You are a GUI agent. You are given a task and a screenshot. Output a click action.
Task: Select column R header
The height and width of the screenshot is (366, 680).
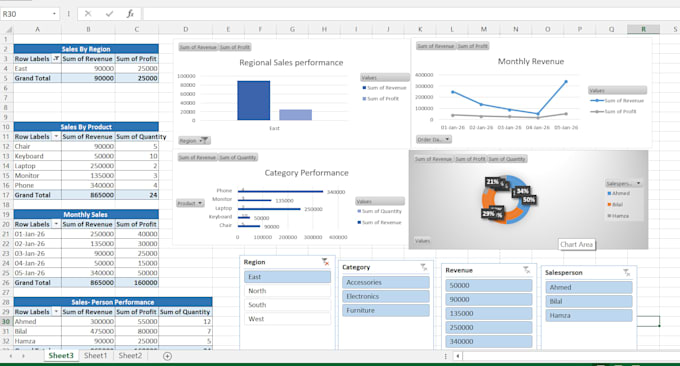[x=643, y=29]
